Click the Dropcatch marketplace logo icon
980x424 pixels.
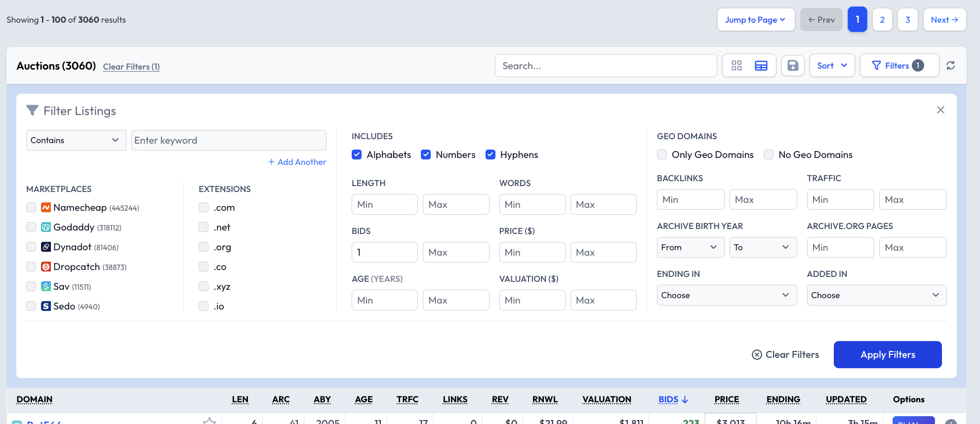point(46,267)
